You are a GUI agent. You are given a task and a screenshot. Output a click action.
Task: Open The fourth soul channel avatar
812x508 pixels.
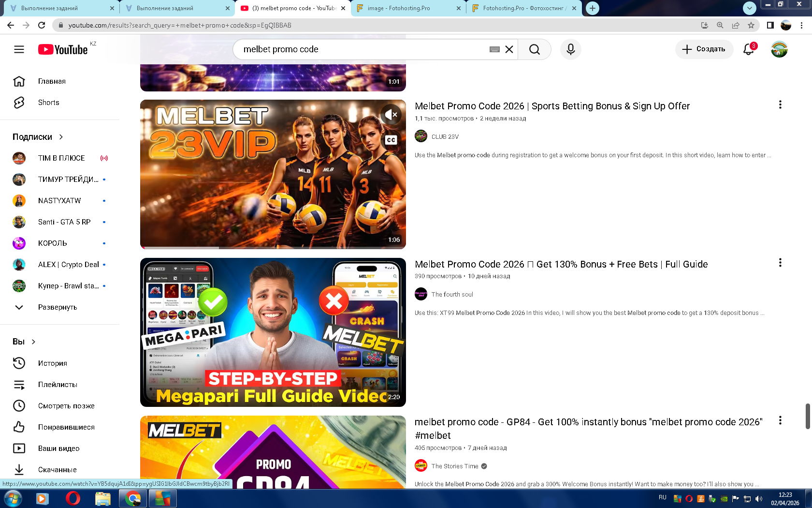(x=421, y=294)
